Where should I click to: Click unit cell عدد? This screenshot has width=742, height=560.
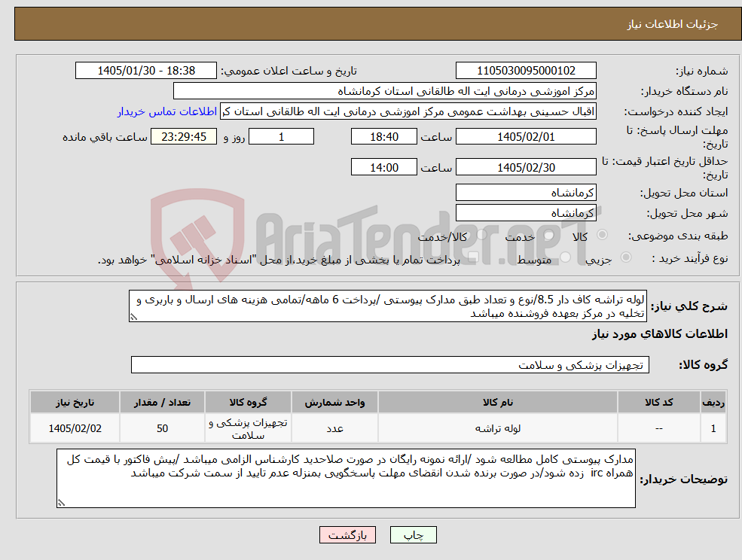coord(334,428)
